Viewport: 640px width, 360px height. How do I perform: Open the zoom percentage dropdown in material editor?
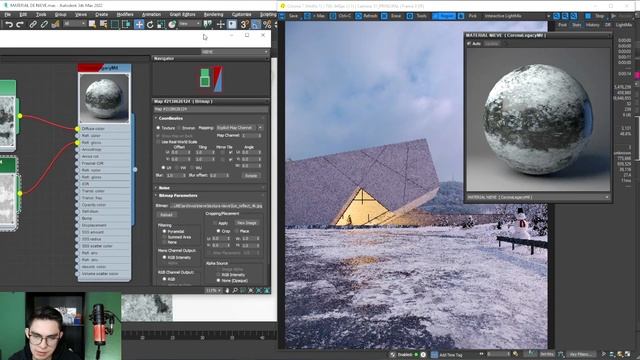click(x=213, y=290)
